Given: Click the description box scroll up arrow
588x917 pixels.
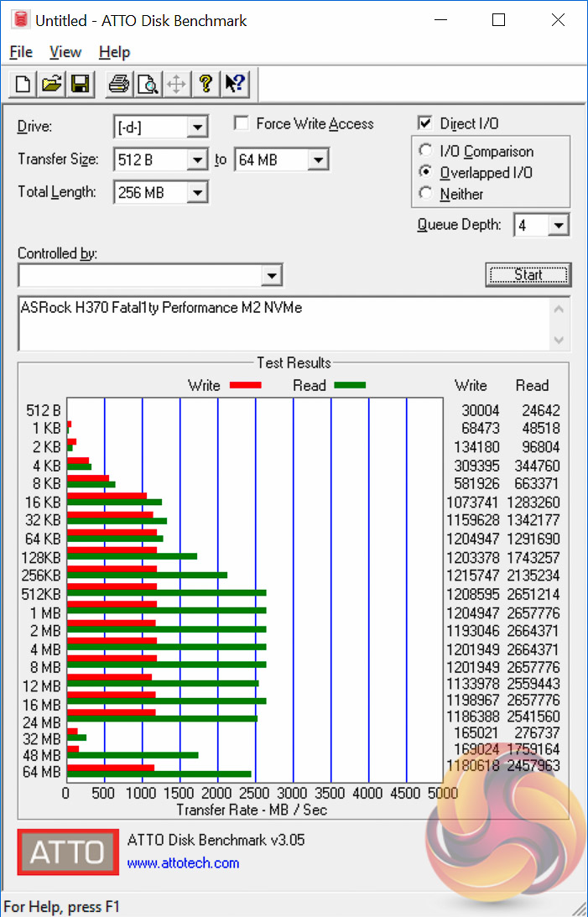Looking at the screenshot, I should (559, 308).
